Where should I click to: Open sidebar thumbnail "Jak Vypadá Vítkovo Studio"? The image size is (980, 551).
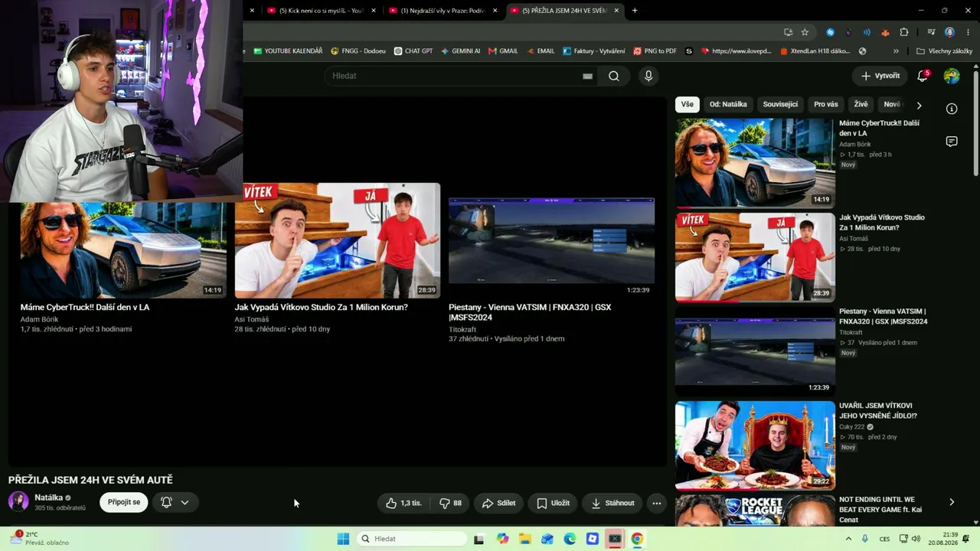click(755, 257)
